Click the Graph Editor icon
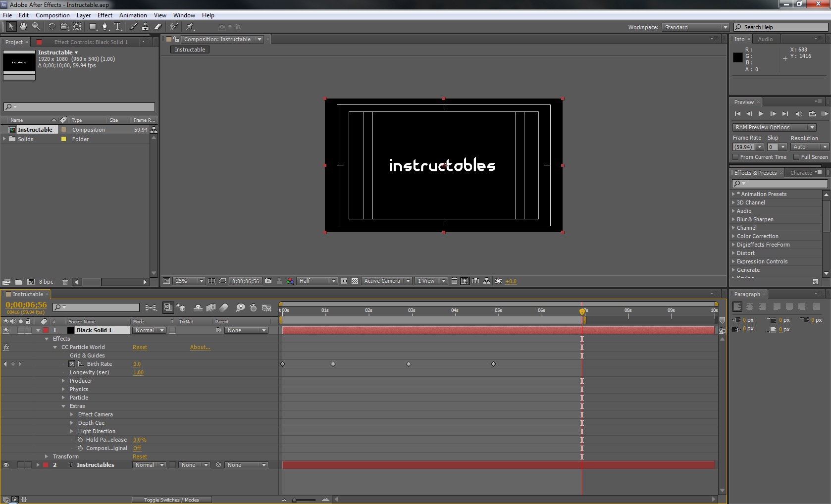 point(267,307)
